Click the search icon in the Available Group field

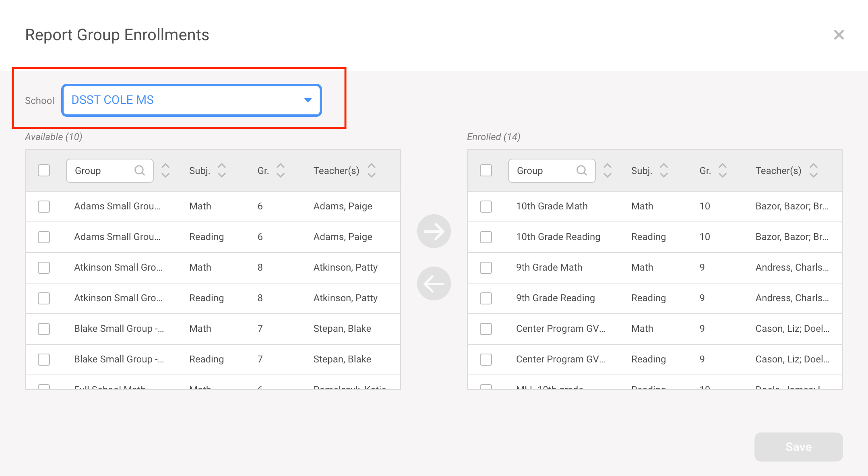tap(140, 170)
